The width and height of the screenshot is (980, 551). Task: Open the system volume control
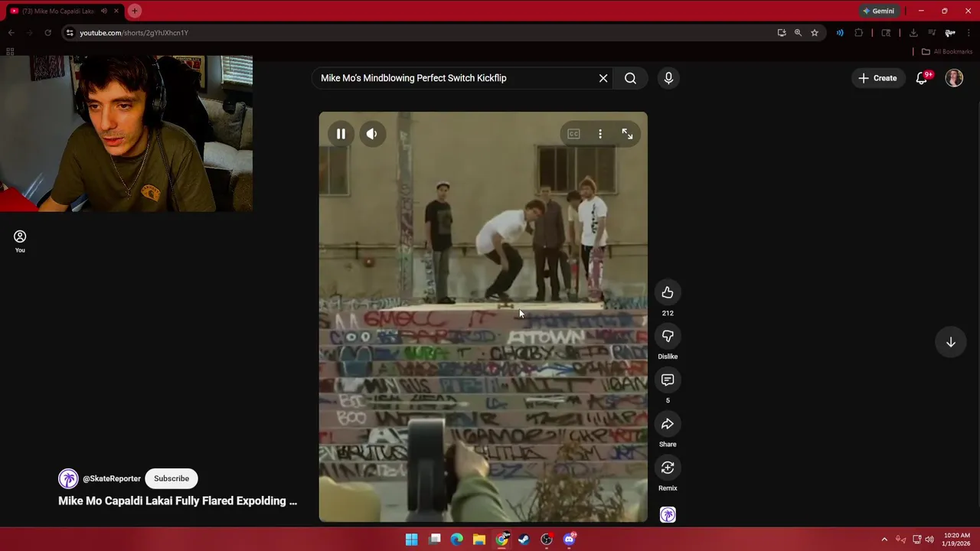(x=929, y=540)
